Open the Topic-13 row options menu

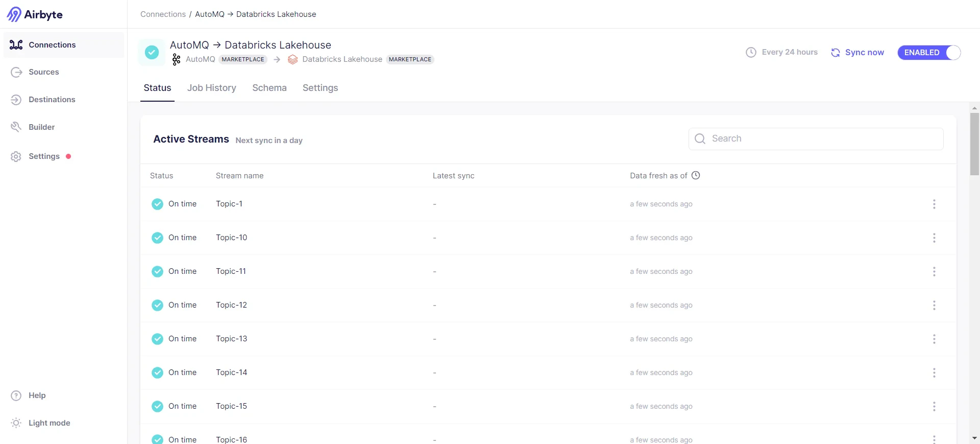934,339
